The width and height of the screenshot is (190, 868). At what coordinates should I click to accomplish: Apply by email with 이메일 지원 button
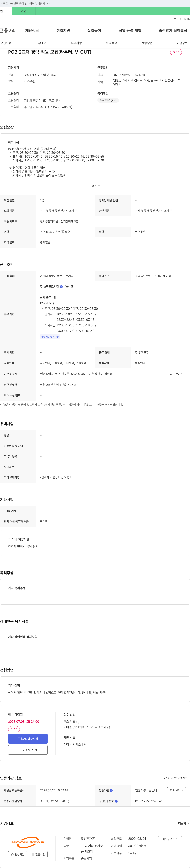[28, 750]
